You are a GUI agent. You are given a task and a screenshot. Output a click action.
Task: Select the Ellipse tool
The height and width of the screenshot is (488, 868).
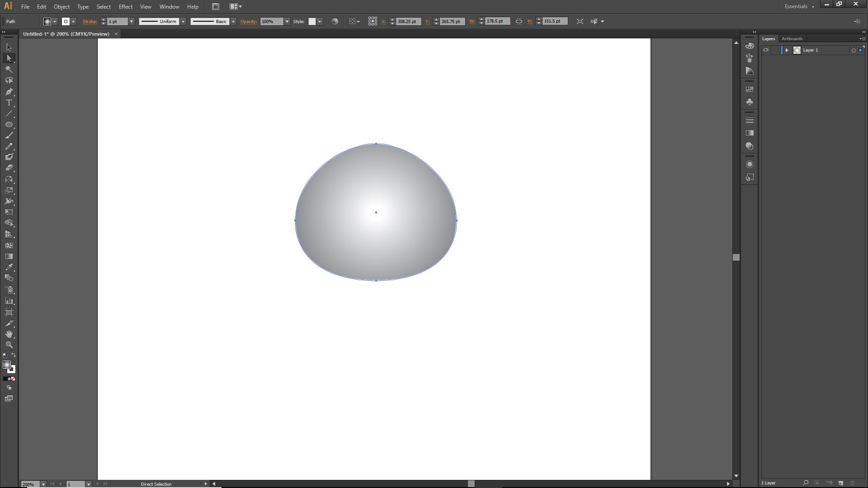coord(9,125)
